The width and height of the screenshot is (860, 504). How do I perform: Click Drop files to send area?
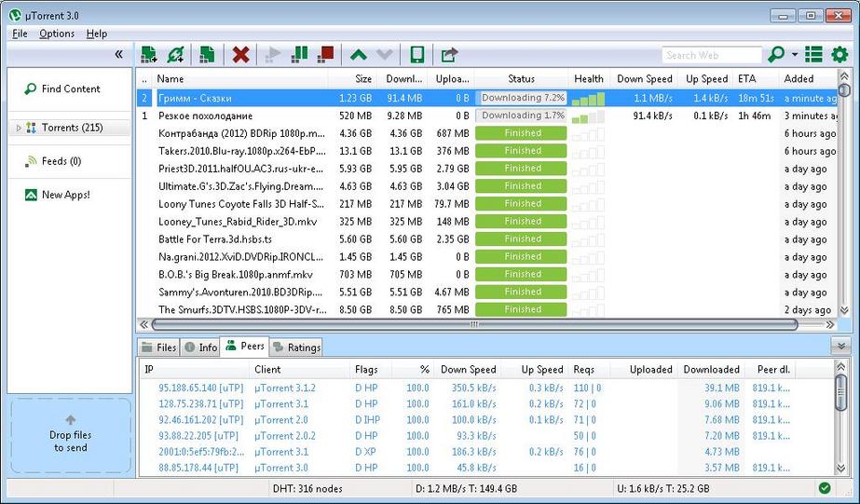[x=71, y=436]
